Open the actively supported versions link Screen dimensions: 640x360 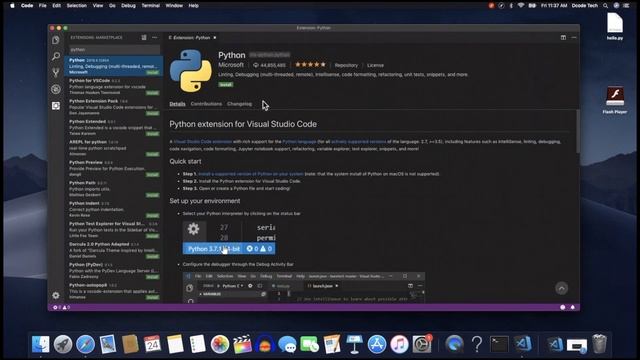(358, 142)
